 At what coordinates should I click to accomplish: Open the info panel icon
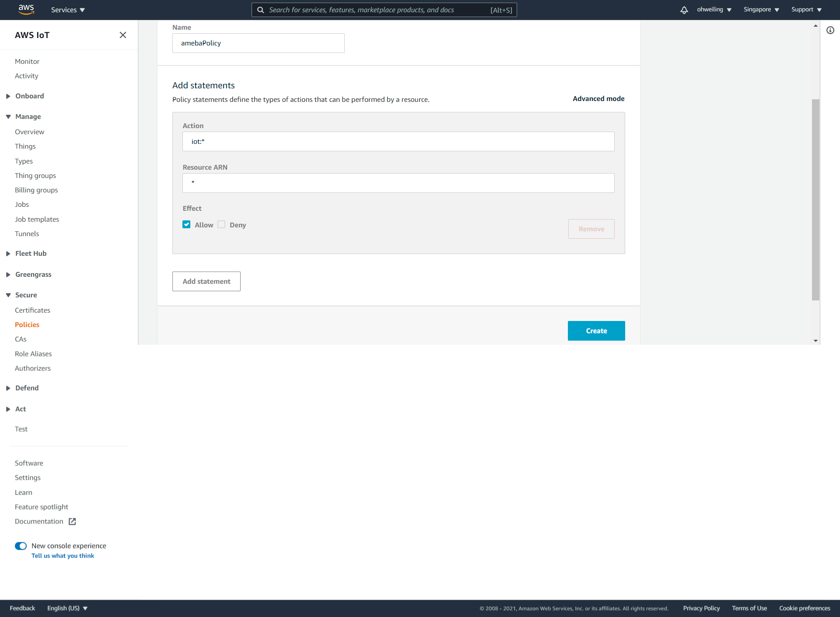[830, 30]
